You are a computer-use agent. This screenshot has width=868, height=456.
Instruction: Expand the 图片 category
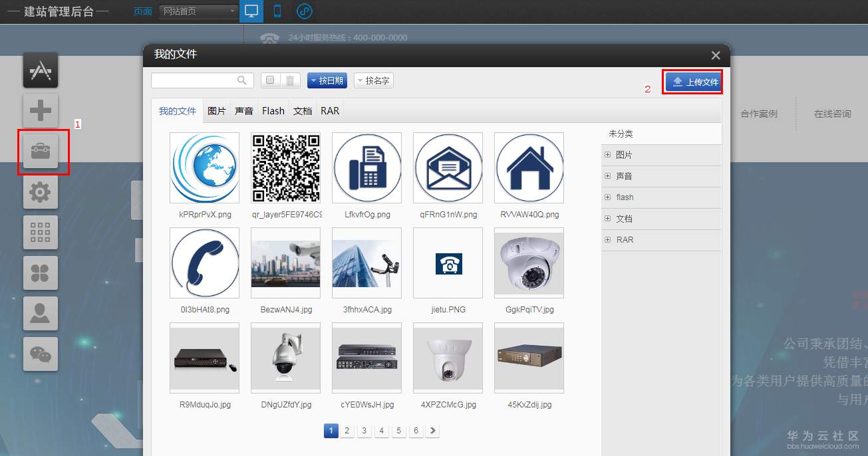point(607,155)
